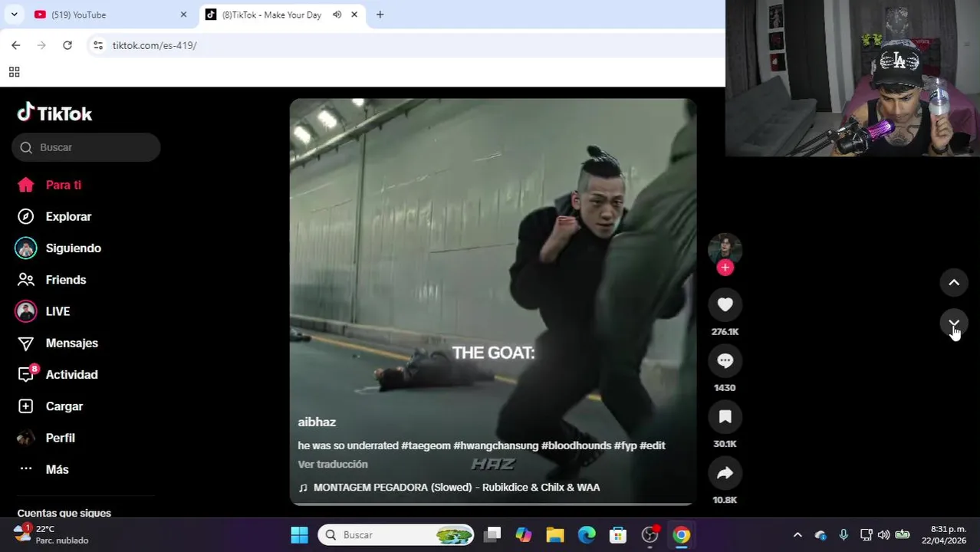Click the Chrome taskbar icon

(x=682, y=535)
